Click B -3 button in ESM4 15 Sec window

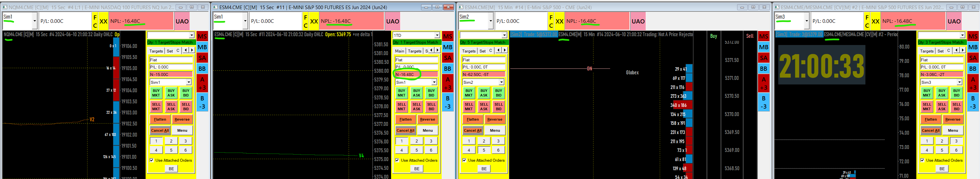coord(448,102)
